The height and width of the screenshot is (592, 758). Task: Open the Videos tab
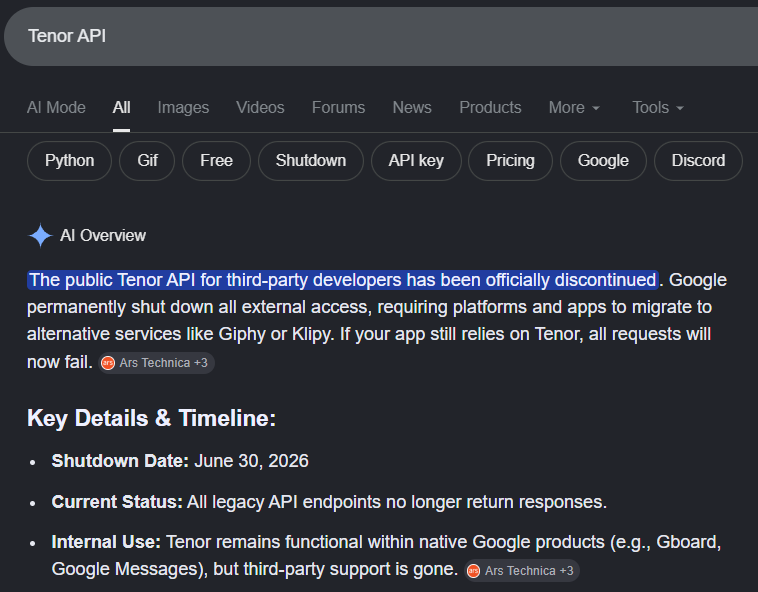click(x=260, y=107)
